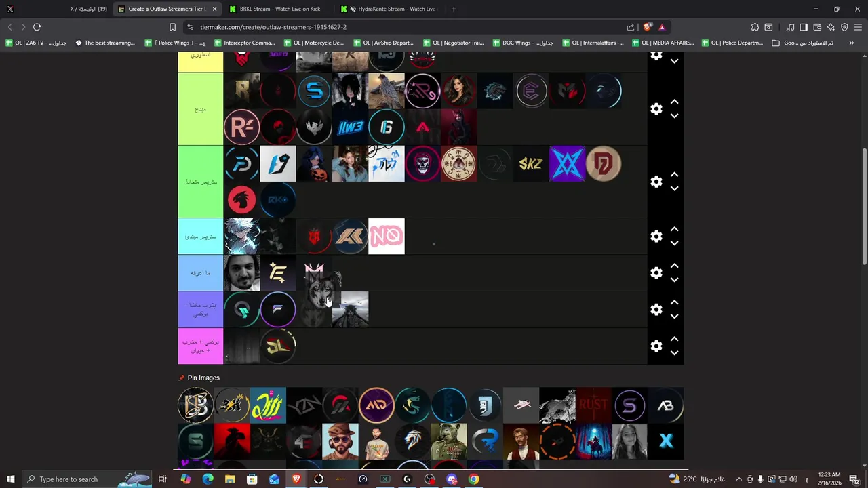Select the gold E star logo image

(278, 273)
